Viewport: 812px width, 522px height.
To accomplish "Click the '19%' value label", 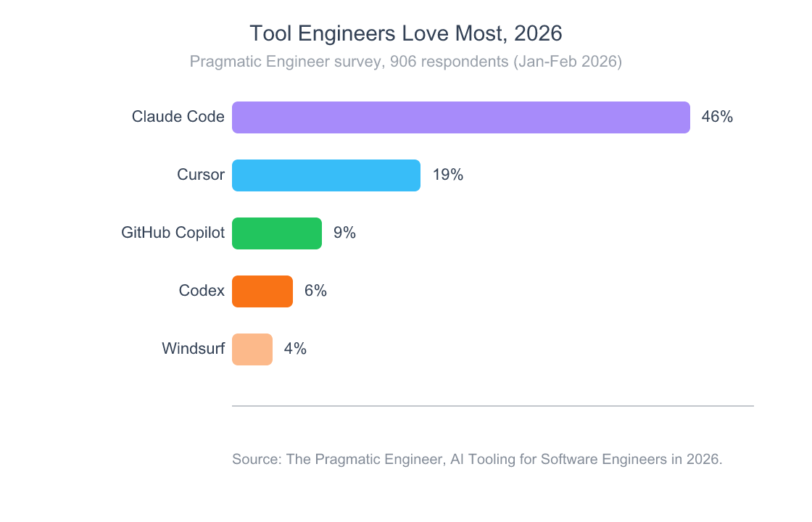I will (x=448, y=175).
